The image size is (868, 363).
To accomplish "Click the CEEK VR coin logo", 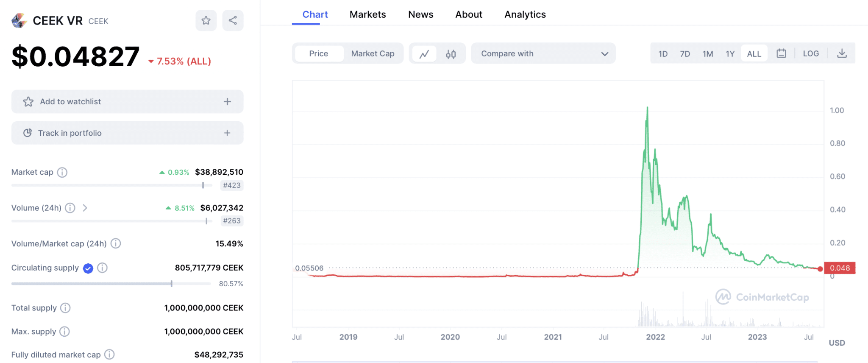I will click(19, 21).
